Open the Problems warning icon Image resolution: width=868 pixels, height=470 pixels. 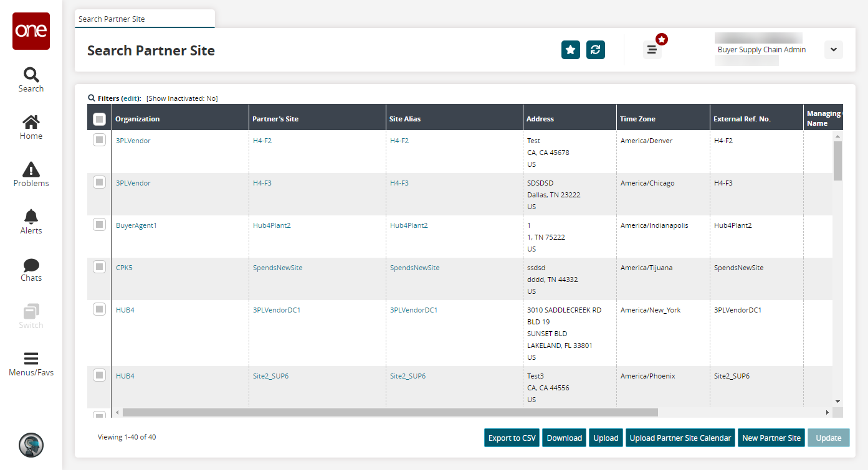31,174
